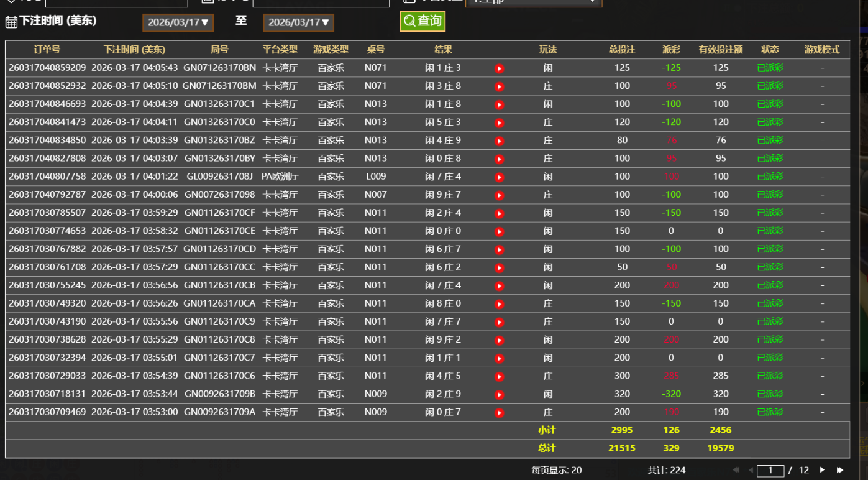Open the start date dropdown
The width and height of the screenshot is (868, 480).
pyautogui.click(x=178, y=23)
